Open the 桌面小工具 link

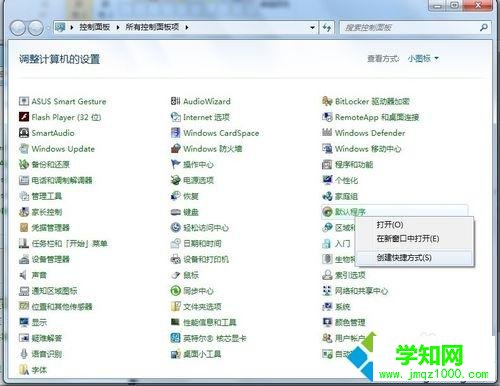202,354
